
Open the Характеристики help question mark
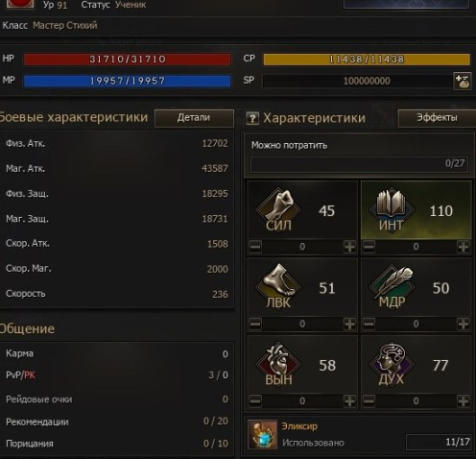252,118
